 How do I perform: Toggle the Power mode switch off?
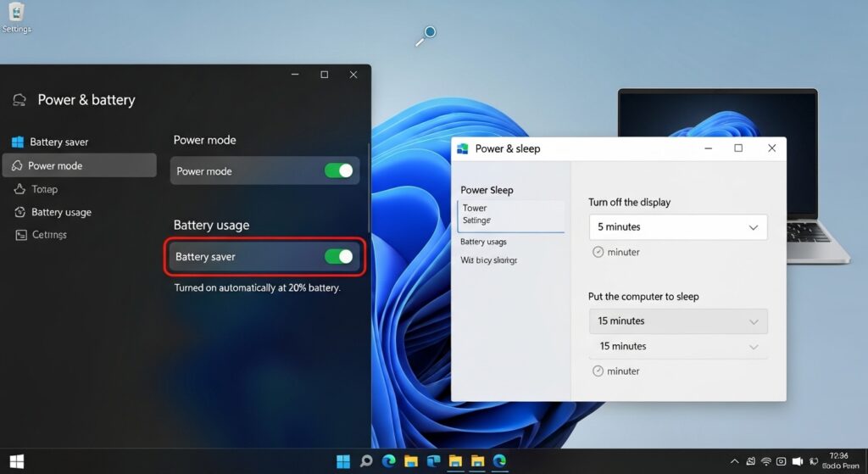click(339, 171)
